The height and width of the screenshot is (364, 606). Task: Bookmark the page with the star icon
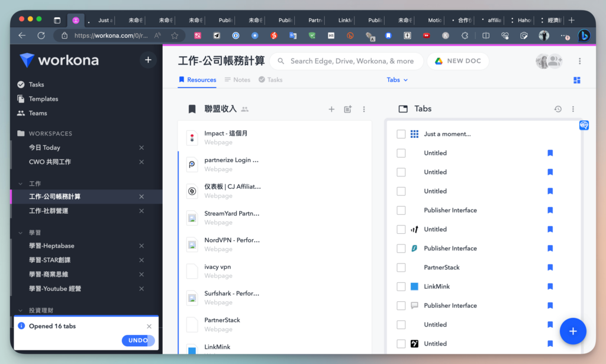[x=175, y=36]
